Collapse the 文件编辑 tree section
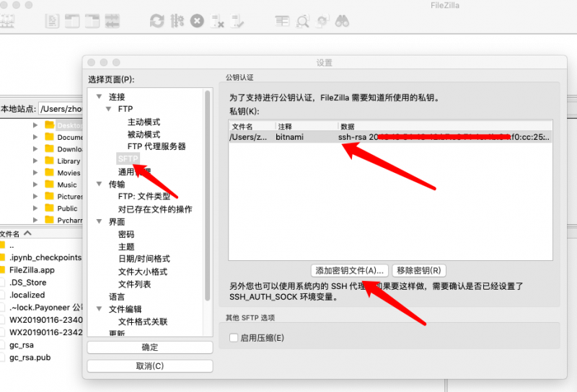Image resolution: width=577 pixels, height=392 pixels. coord(99,308)
